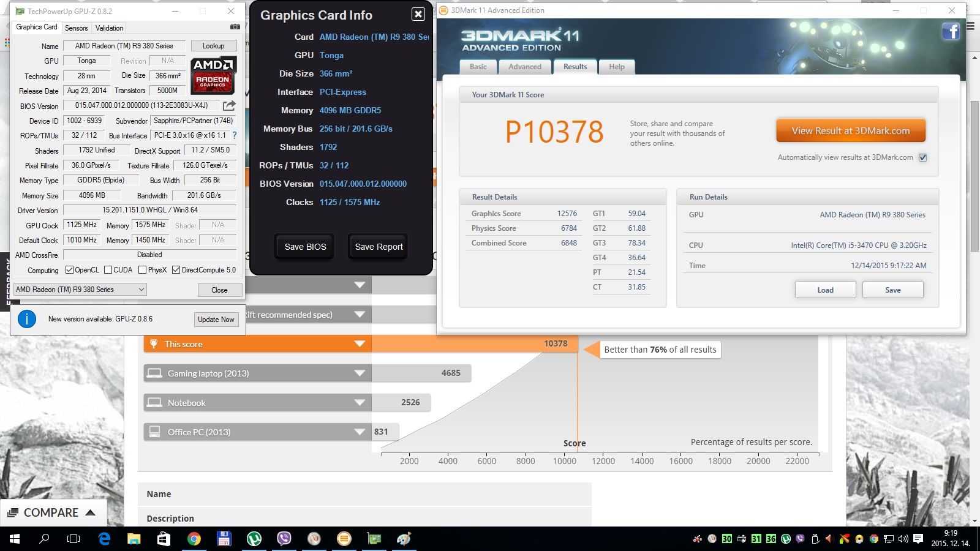The height and width of the screenshot is (551, 980).
Task: Click the GPU-Z screenshot camera icon
Action: click(x=235, y=27)
